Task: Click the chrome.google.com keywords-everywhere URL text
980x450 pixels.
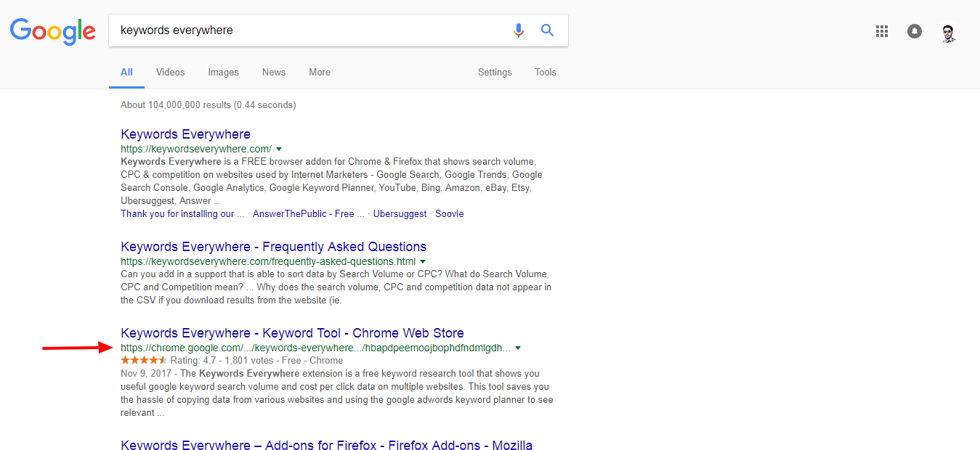Action: coord(315,348)
